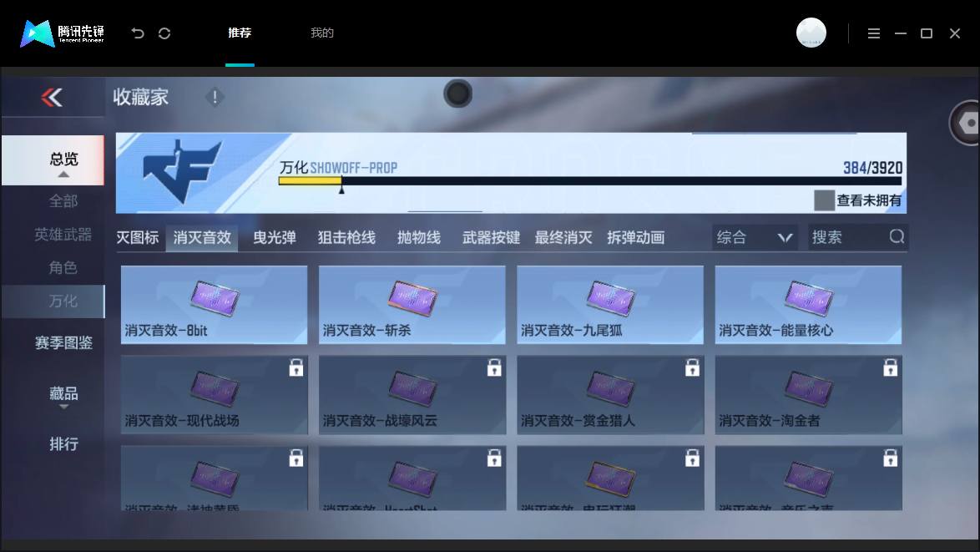Open the locked 消灭音效-战壕风云 card

pos(412,395)
